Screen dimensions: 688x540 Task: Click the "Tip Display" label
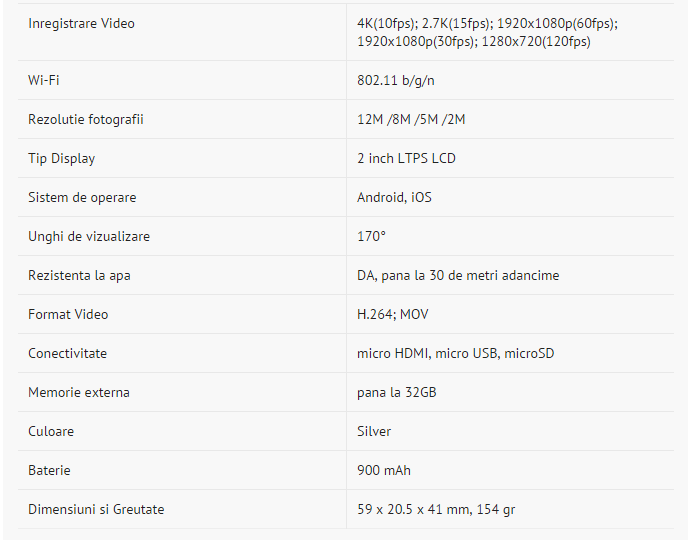click(62, 158)
